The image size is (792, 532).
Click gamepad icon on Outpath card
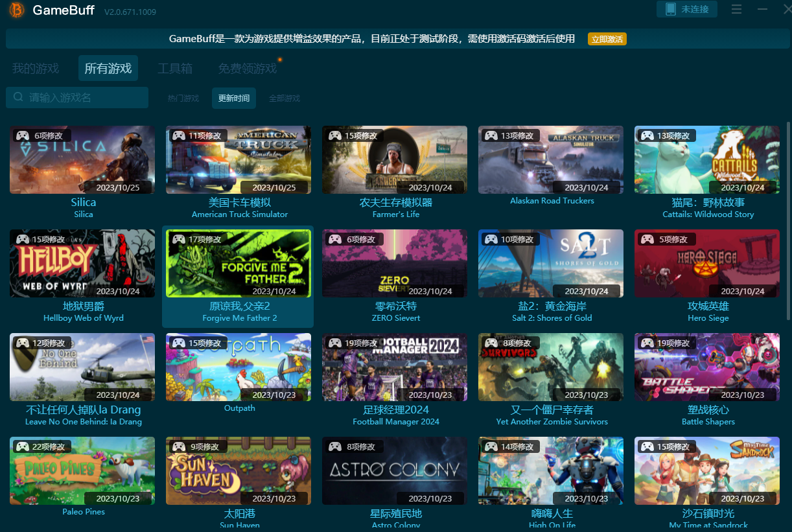click(x=178, y=343)
